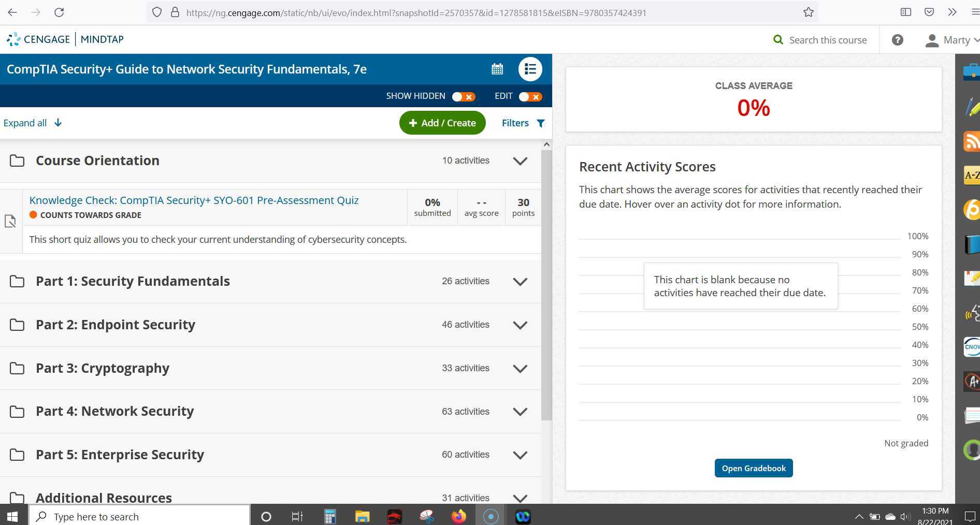Viewport: 980px width, 525px height.
Task: Collapse the Course Orientation section
Action: [520, 161]
